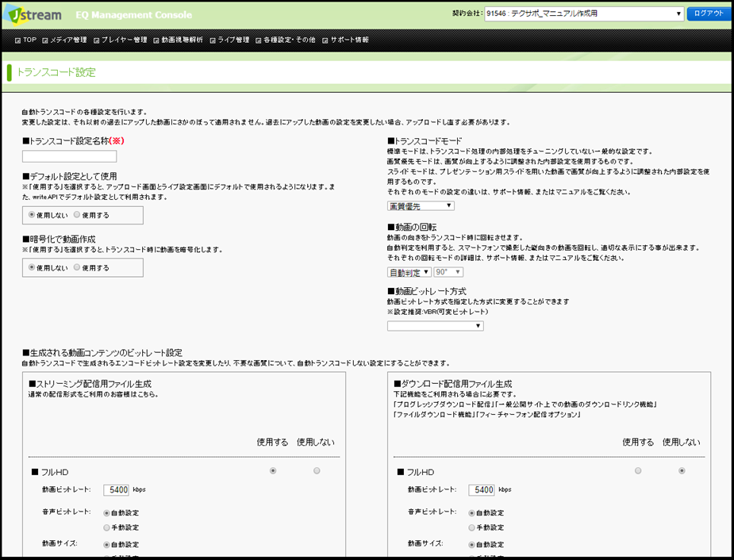Click the トランスコード設定名称 text field
Image resolution: width=734 pixels, height=560 pixels.
click(69, 156)
